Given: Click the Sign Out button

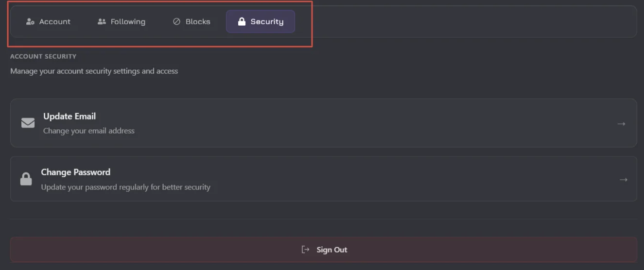Looking at the screenshot, I should coord(324,250).
